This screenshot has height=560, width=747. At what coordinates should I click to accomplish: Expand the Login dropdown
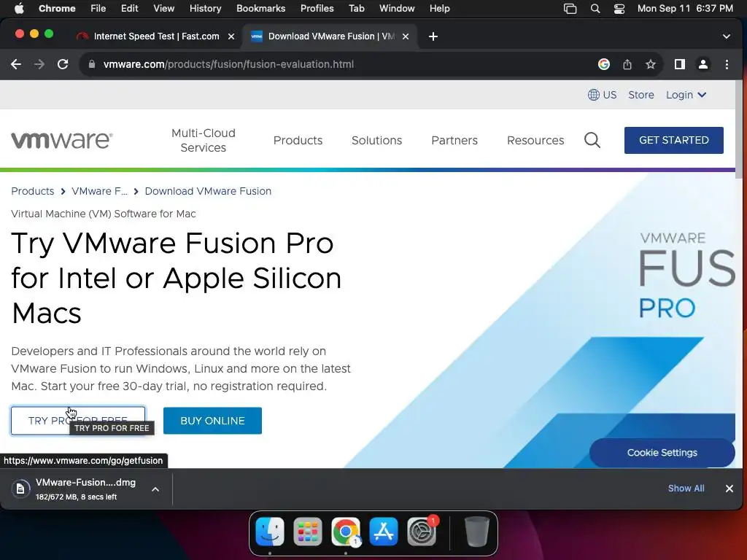[686, 95]
